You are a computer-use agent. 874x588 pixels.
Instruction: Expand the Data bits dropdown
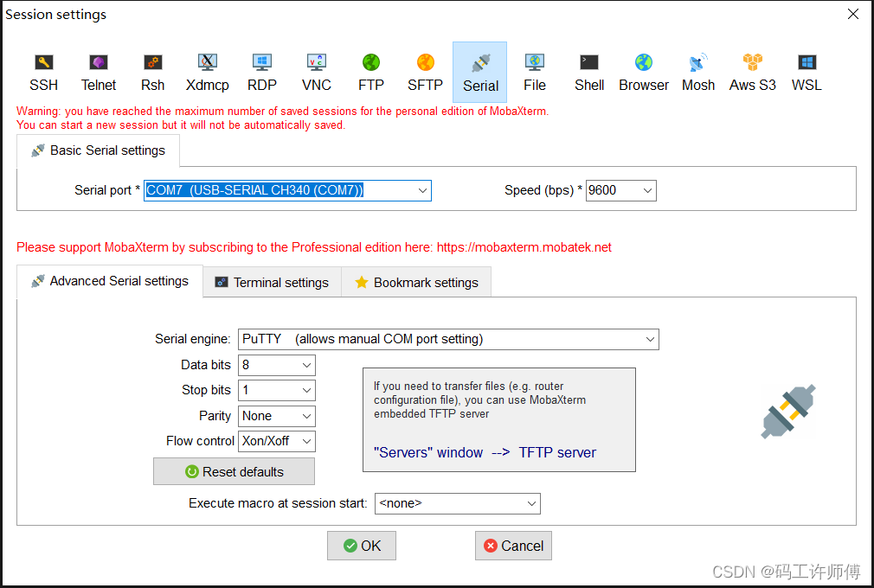276,365
